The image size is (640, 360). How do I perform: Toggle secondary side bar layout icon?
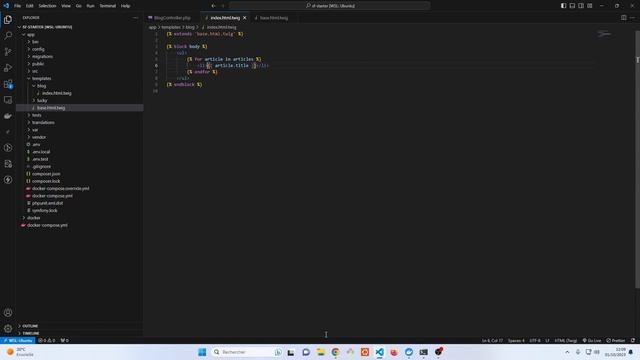coord(581,6)
